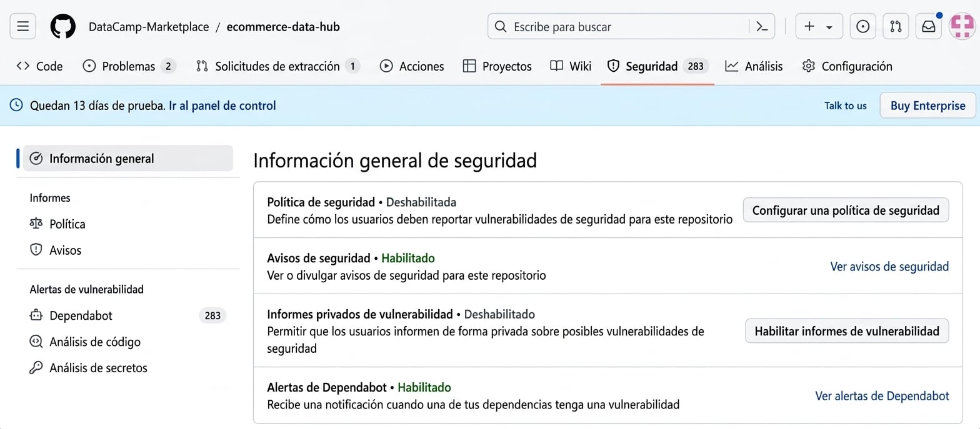Click the DataCamp-Marketplace owner link

click(x=149, y=27)
